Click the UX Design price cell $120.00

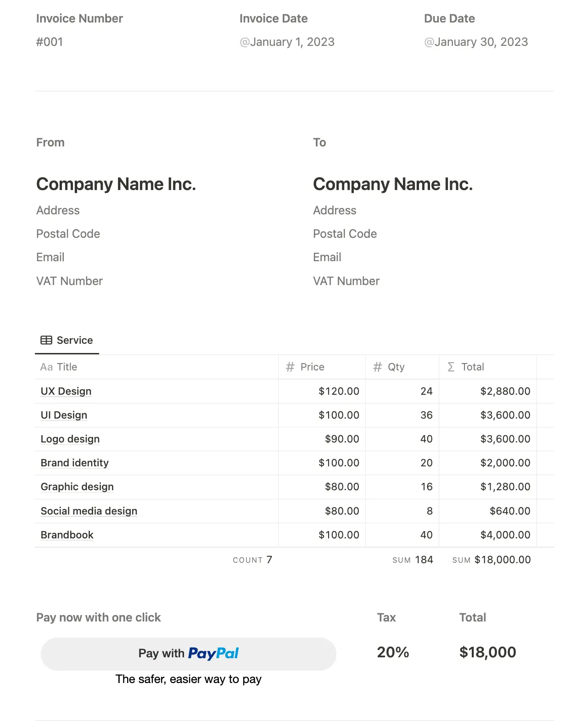point(339,391)
